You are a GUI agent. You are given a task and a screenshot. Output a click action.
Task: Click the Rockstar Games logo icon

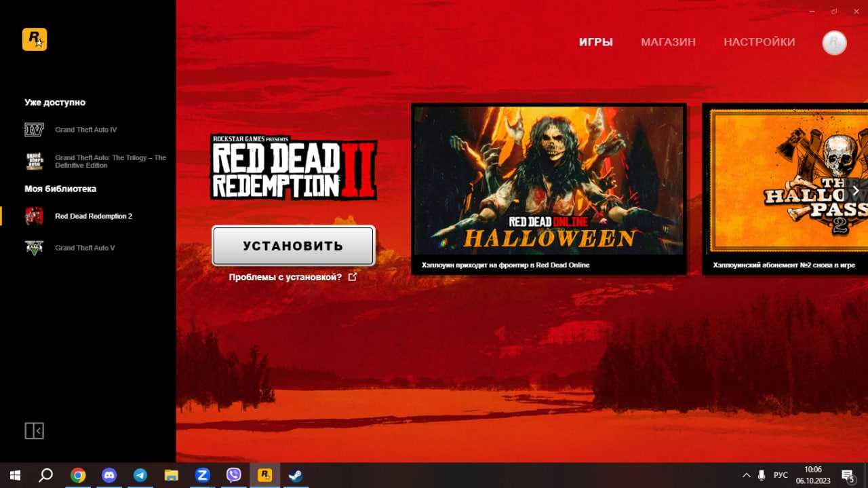tap(35, 39)
